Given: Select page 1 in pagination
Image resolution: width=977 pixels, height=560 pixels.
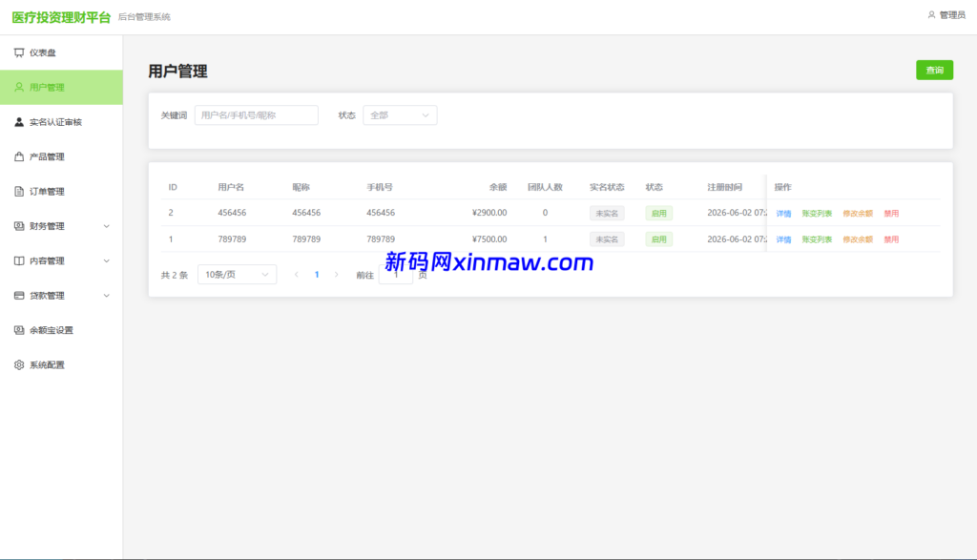Looking at the screenshot, I should 317,275.
